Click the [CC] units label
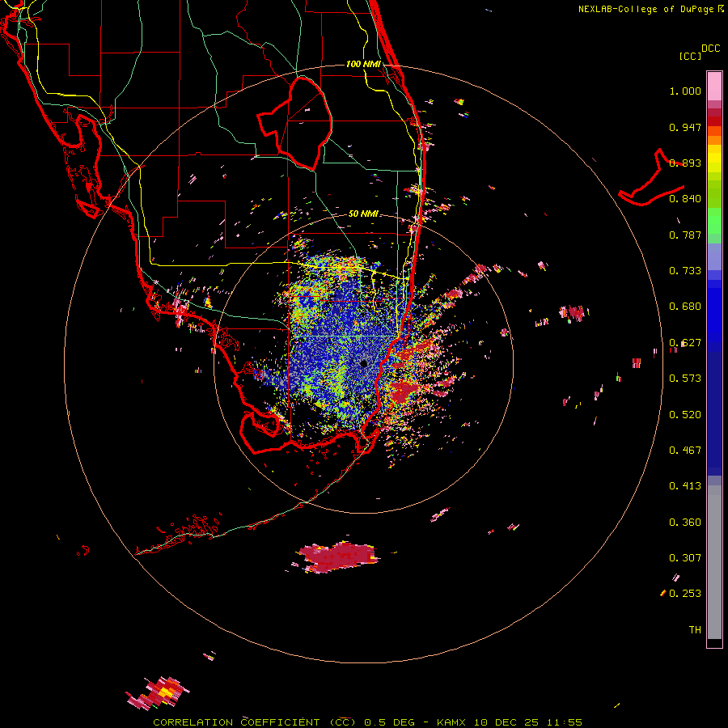 pyautogui.click(x=691, y=56)
